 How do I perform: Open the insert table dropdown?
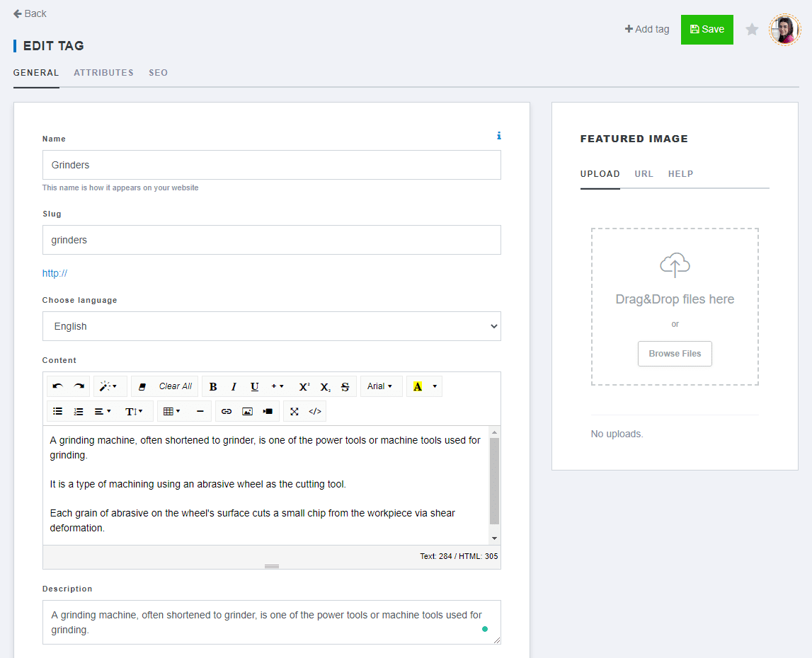171,411
